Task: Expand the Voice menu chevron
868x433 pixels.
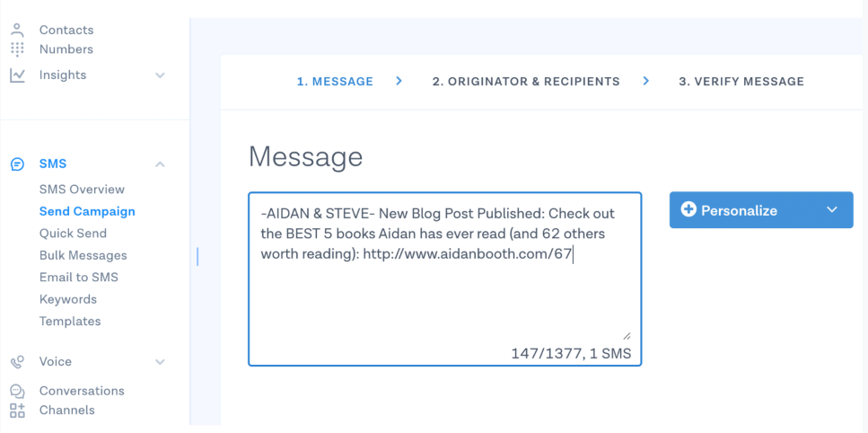Action: [160, 362]
